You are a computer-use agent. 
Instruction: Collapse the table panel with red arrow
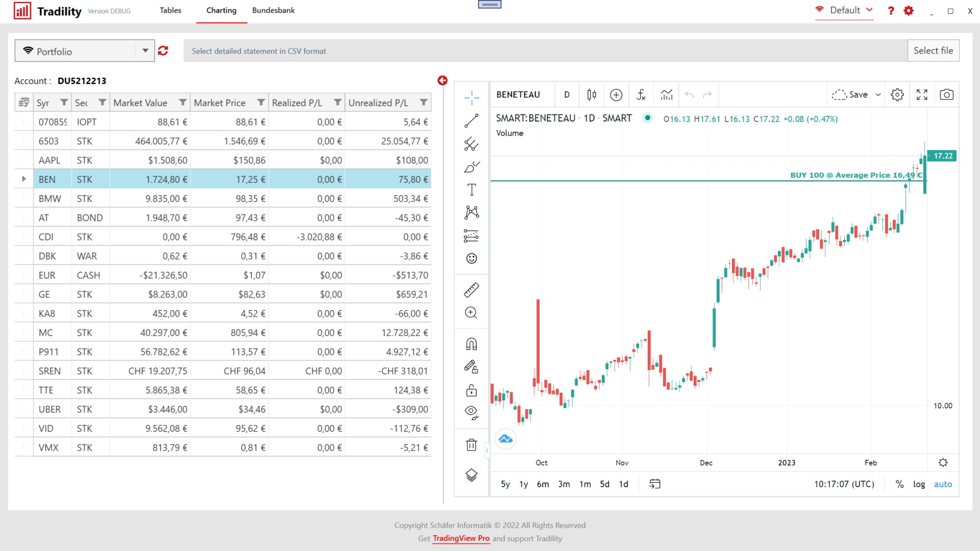point(443,80)
